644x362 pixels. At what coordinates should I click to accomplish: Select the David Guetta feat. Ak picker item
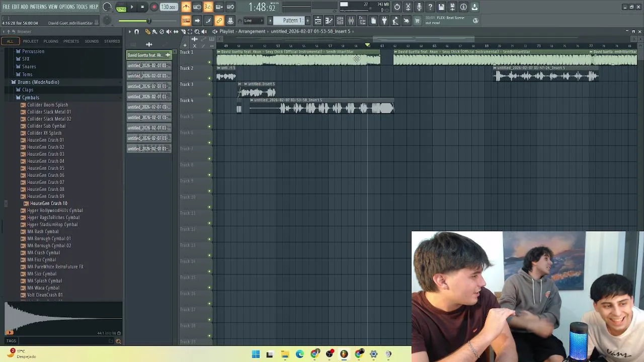tap(148, 55)
